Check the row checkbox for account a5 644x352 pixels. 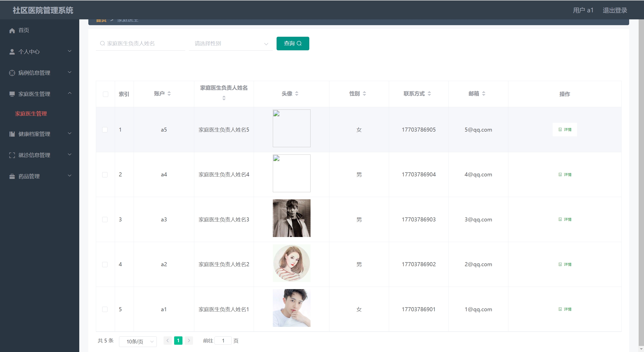point(105,130)
